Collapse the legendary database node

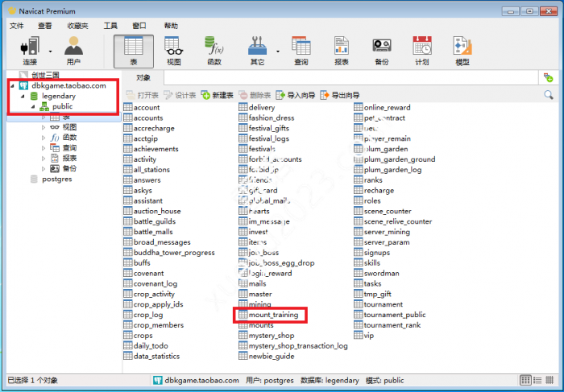click(x=23, y=96)
